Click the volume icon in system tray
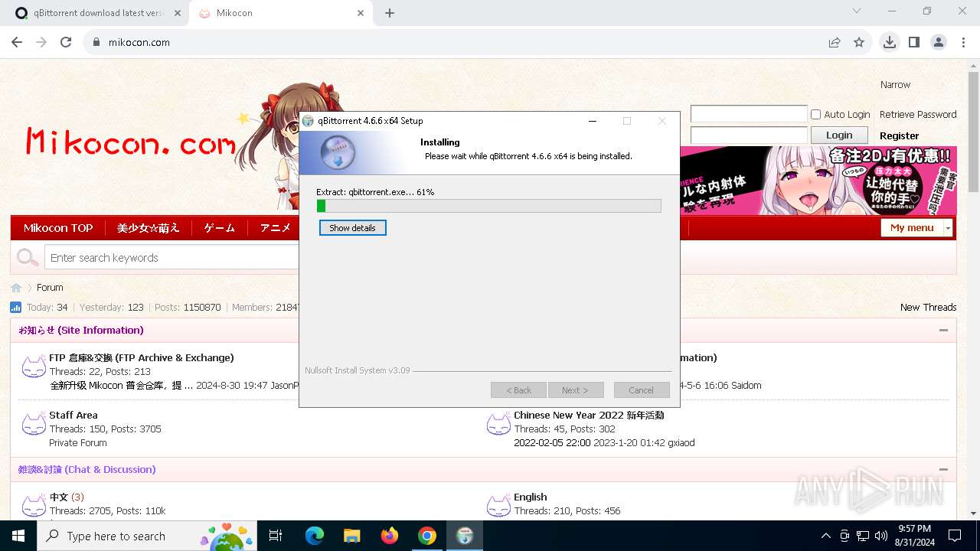The image size is (980, 551). pyautogui.click(x=881, y=536)
